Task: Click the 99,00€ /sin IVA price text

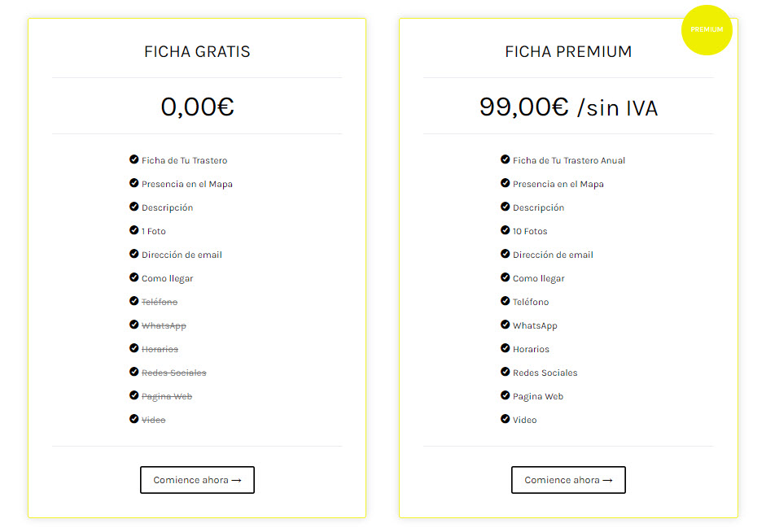Action: [568, 106]
